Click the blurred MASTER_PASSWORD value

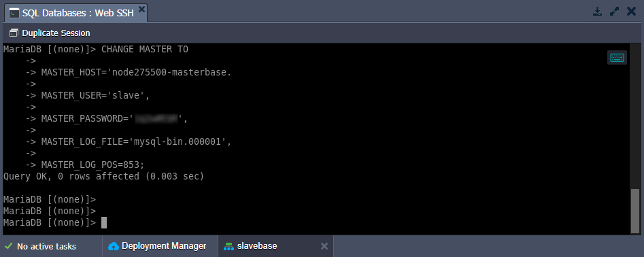pos(156,119)
